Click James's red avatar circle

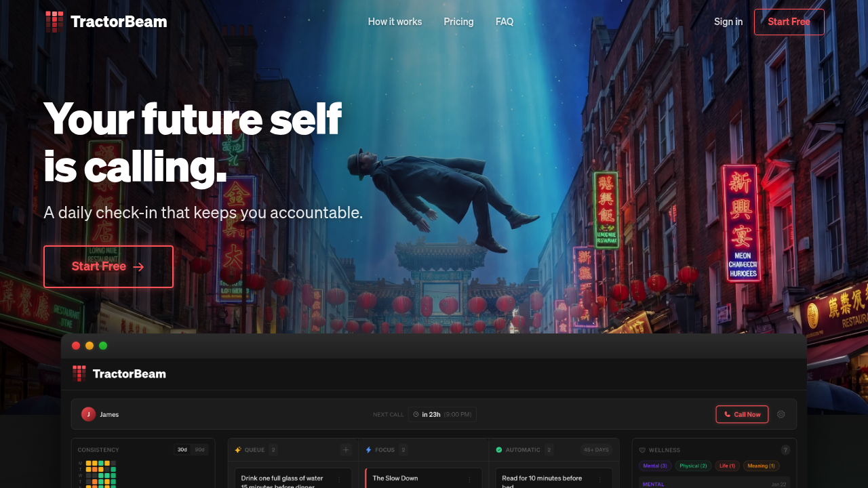click(x=88, y=414)
